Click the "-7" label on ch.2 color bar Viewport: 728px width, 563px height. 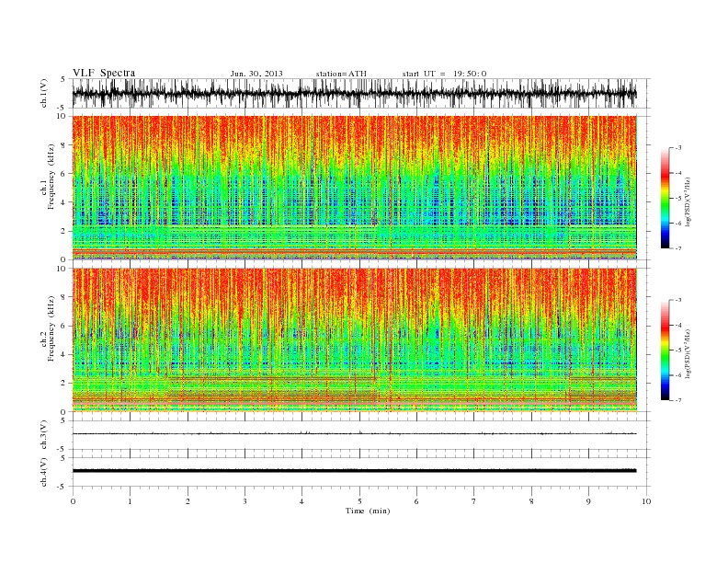(678, 400)
